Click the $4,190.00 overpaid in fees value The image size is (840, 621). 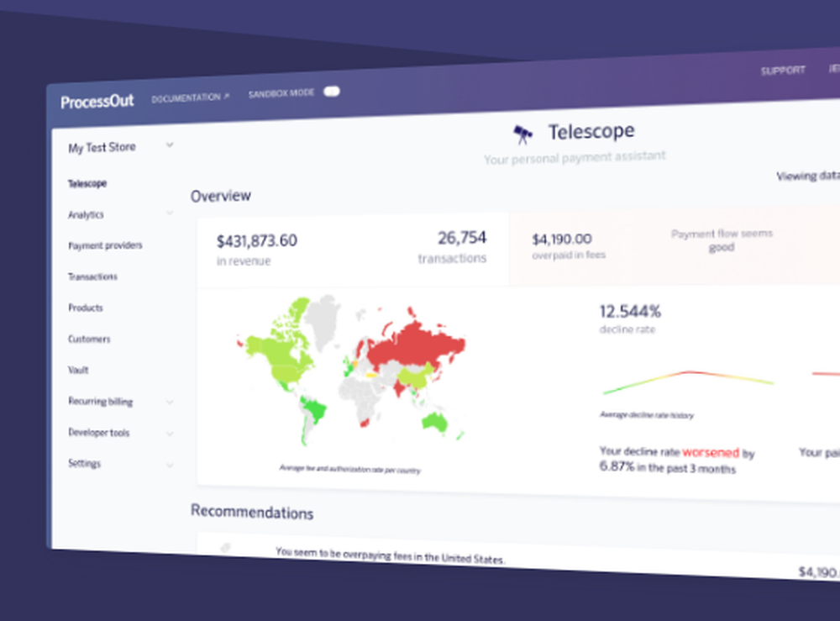[561, 239]
